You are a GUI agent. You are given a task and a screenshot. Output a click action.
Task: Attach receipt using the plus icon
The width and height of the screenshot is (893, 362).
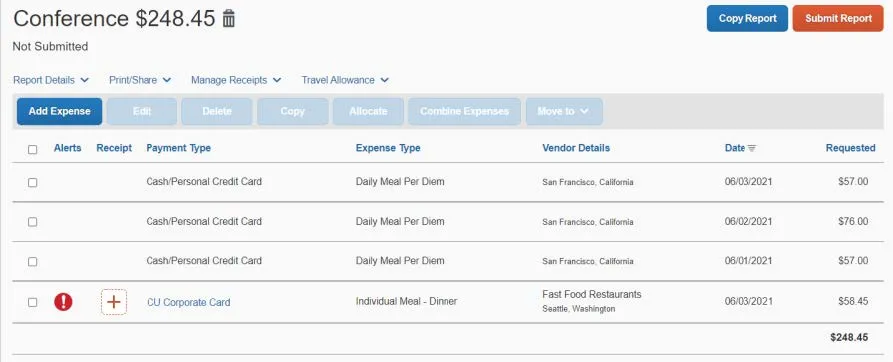pos(114,302)
